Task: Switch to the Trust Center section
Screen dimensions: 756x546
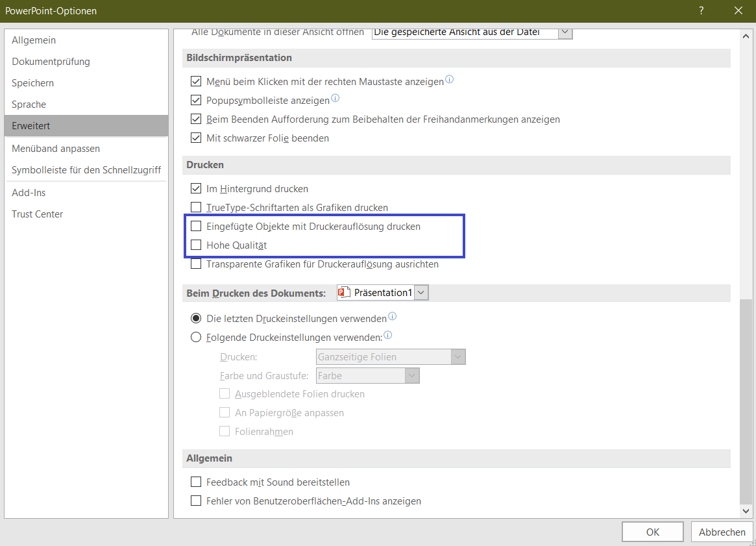Action: click(38, 214)
